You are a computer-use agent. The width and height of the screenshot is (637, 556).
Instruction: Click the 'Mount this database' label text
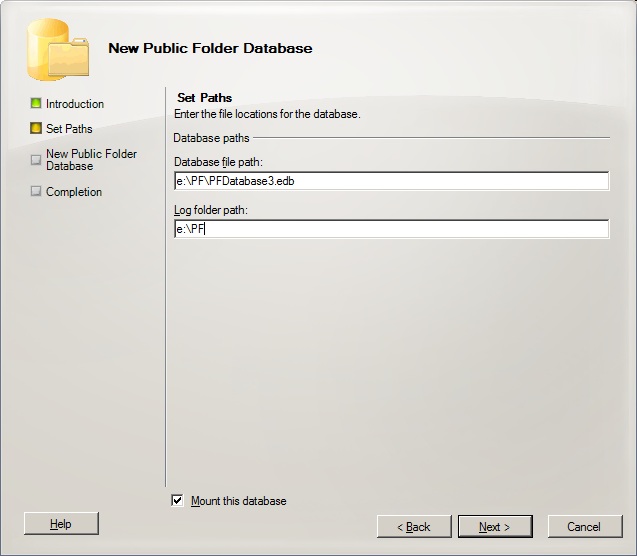tap(238, 501)
